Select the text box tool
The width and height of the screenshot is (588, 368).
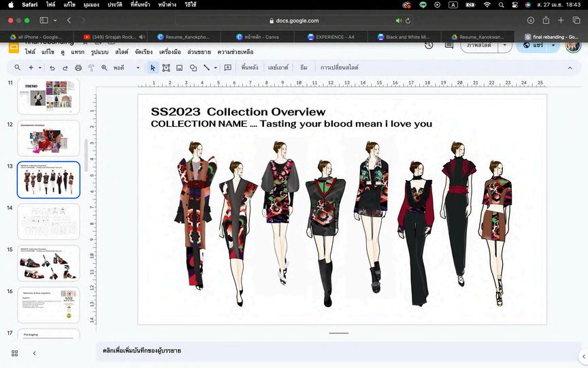(166, 68)
